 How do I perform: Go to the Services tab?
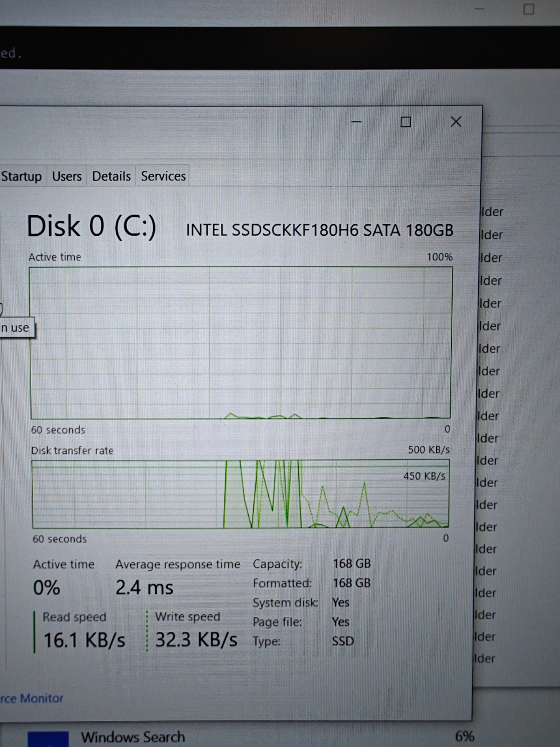click(x=163, y=176)
